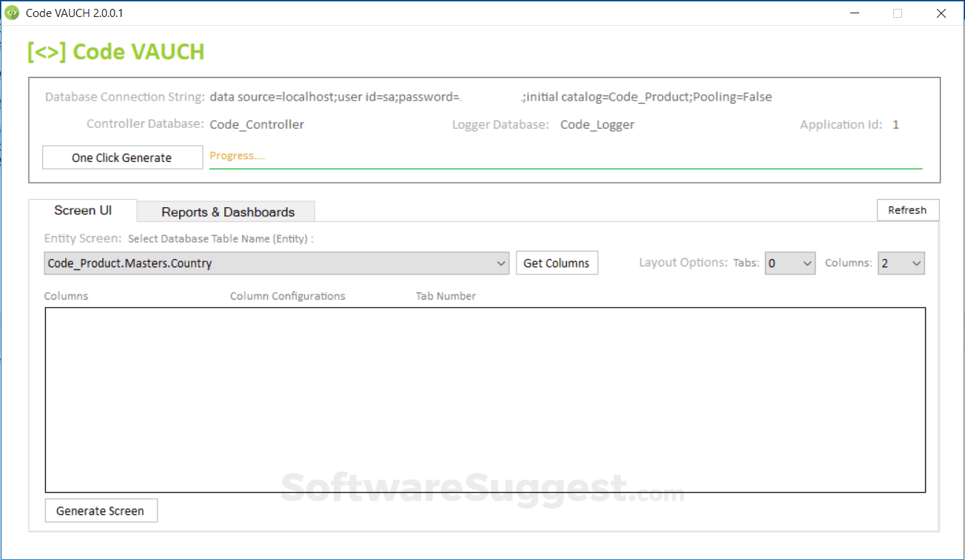This screenshot has height=560, width=965.
Task: Click the "Tabs:" label
Action: [746, 263]
